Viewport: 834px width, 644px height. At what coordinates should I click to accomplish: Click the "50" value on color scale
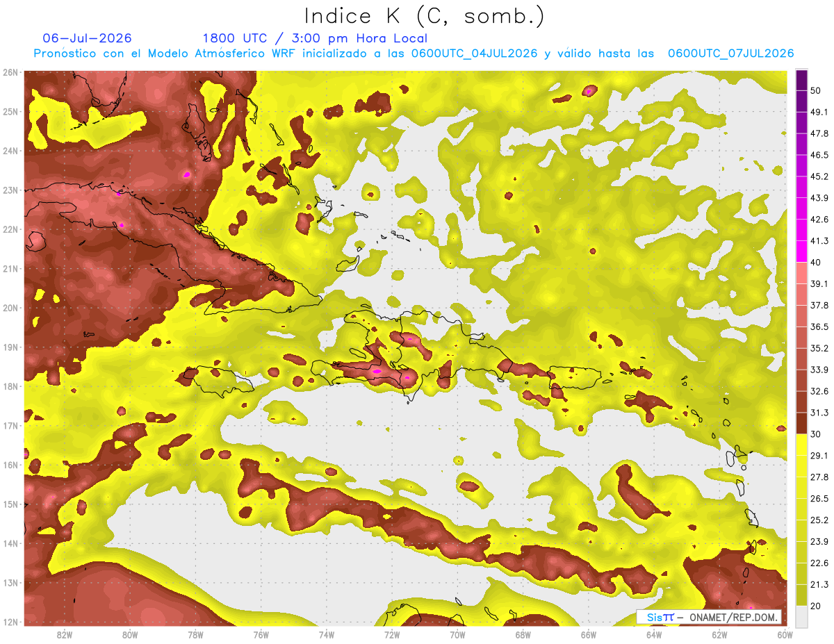pyautogui.click(x=815, y=90)
